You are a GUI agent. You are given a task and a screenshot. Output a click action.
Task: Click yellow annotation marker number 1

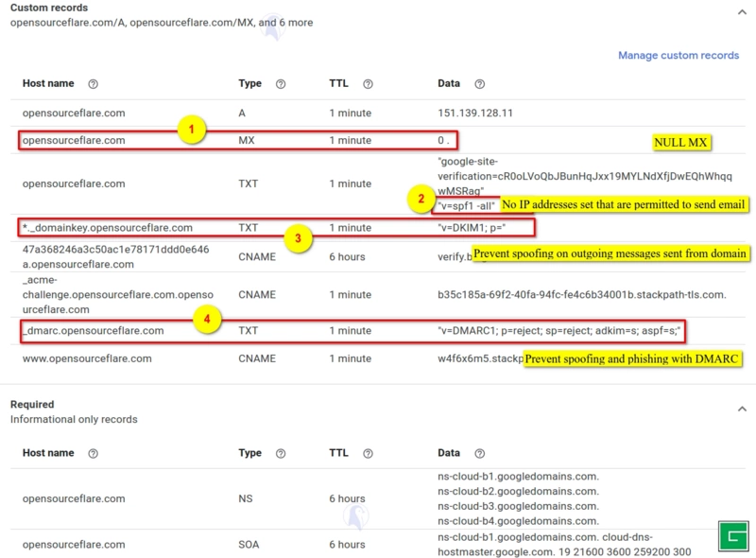coord(193,129)
